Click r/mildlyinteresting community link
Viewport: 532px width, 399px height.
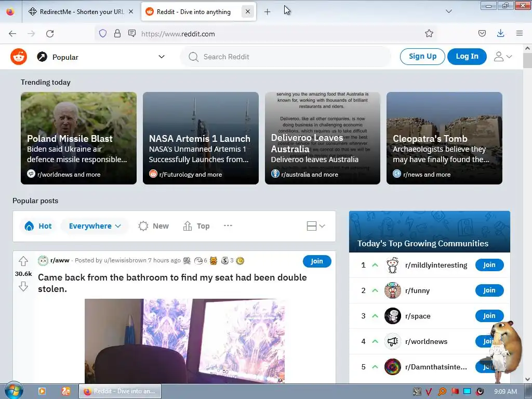click(x=436, y=265)
